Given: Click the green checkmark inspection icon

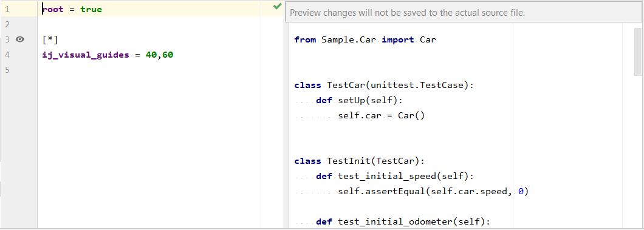Looking at the screenshot, I should point(277,6).
